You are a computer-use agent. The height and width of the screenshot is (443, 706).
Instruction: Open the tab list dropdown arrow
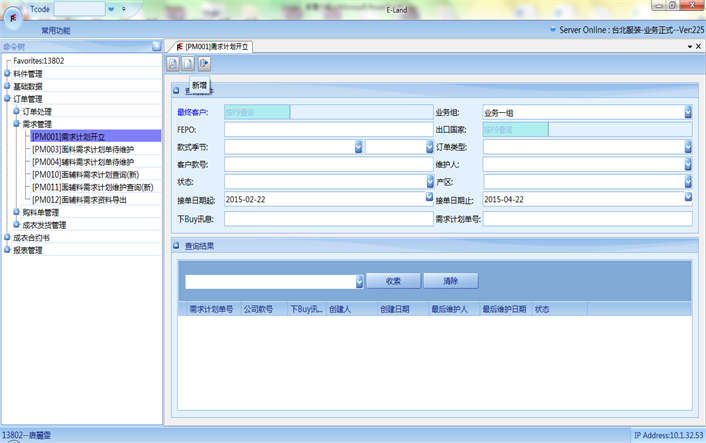pos(687,47)
